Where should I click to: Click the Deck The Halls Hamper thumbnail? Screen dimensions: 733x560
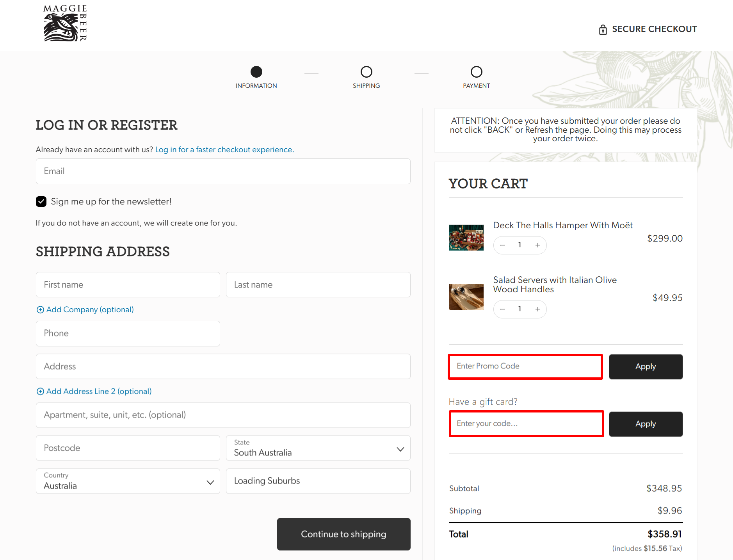[466, 237]
